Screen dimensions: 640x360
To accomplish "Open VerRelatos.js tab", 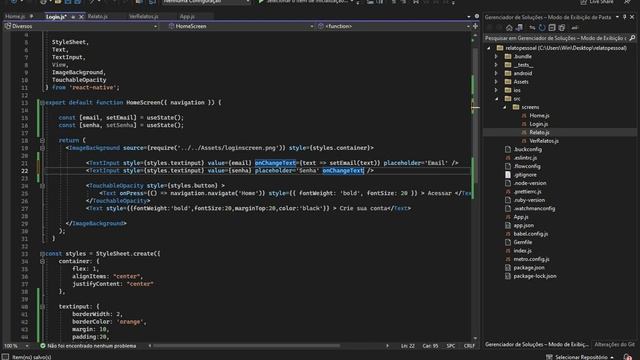I will (x=143, y=17).
